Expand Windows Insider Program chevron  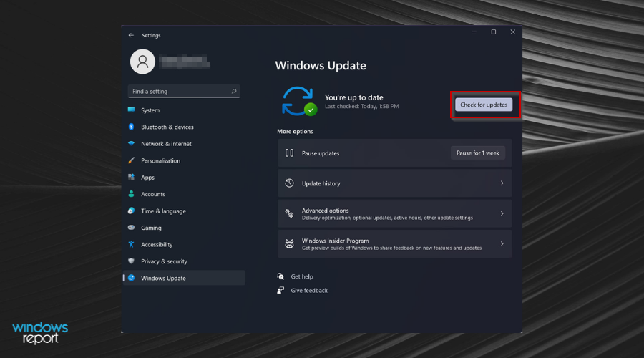(502, 243)
